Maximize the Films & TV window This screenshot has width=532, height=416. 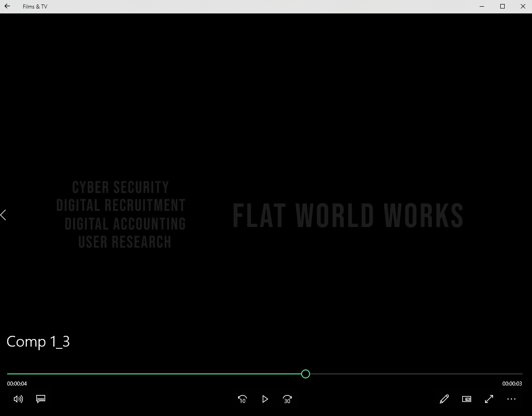tap(502, 6)
